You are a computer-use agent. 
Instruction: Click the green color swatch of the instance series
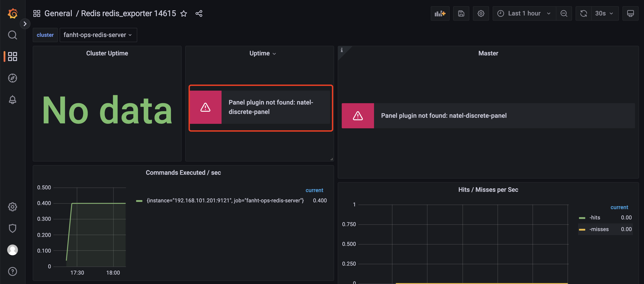click(x=139, y=201)
